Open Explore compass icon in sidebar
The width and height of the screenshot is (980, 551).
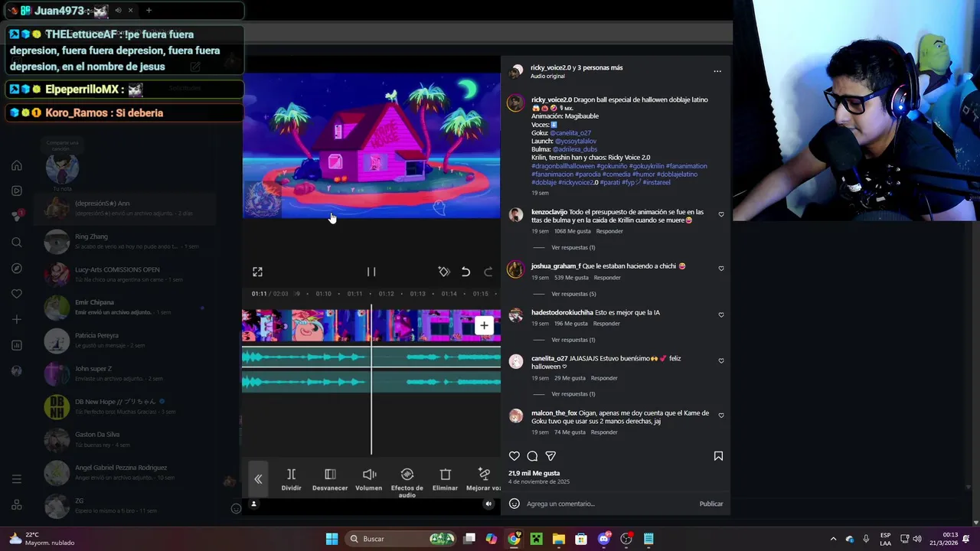pyautogui.click(x=17, y=269)
